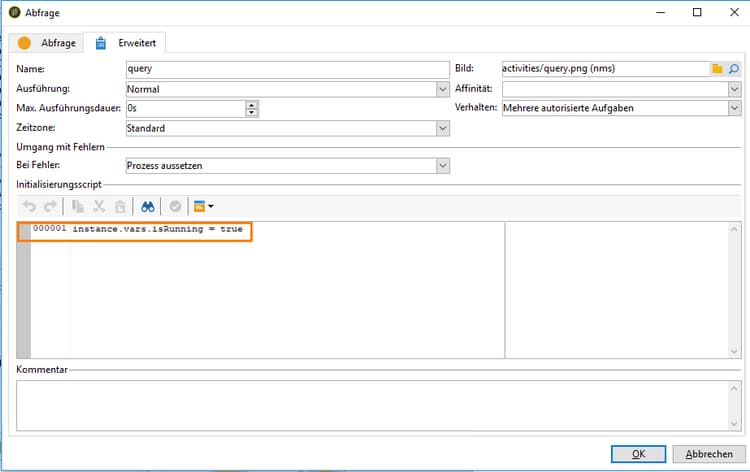
Task: Increase Max. Ausführungsdauer with up arrow
Action: pyautogui.click(x=252, y=105)
